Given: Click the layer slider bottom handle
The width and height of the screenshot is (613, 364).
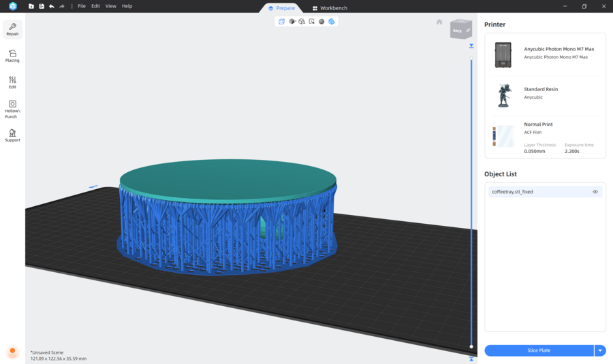Looking at the screenshot, I should (471, 346).
